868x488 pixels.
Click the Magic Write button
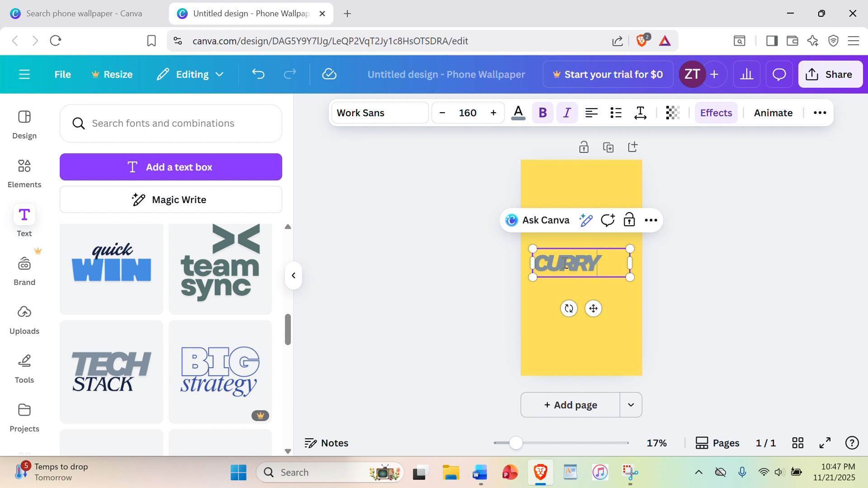(x=171, y=199)
